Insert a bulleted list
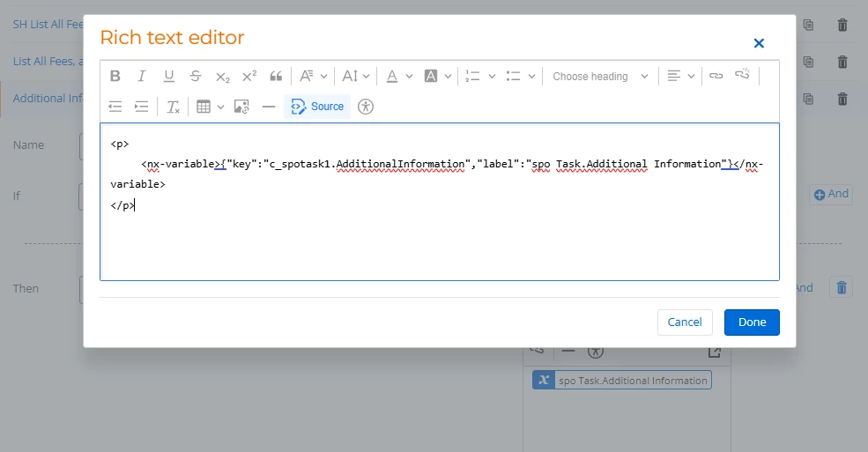 click(513, 77)
